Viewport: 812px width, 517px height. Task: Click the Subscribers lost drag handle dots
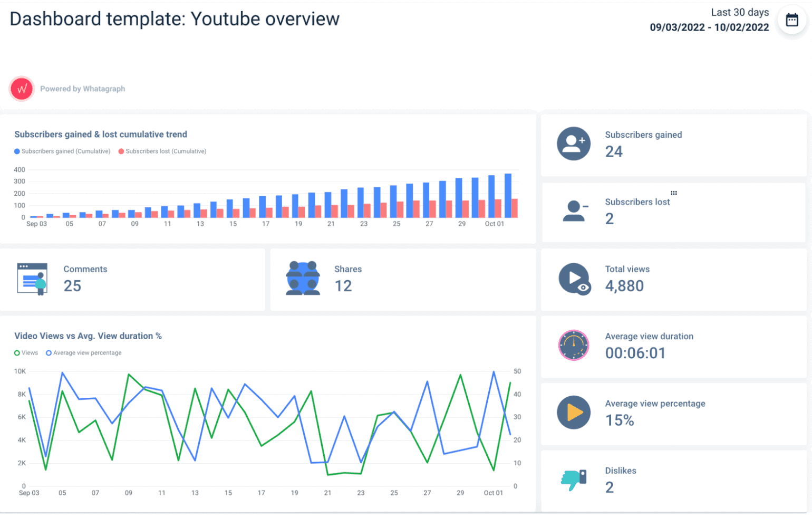673,193
